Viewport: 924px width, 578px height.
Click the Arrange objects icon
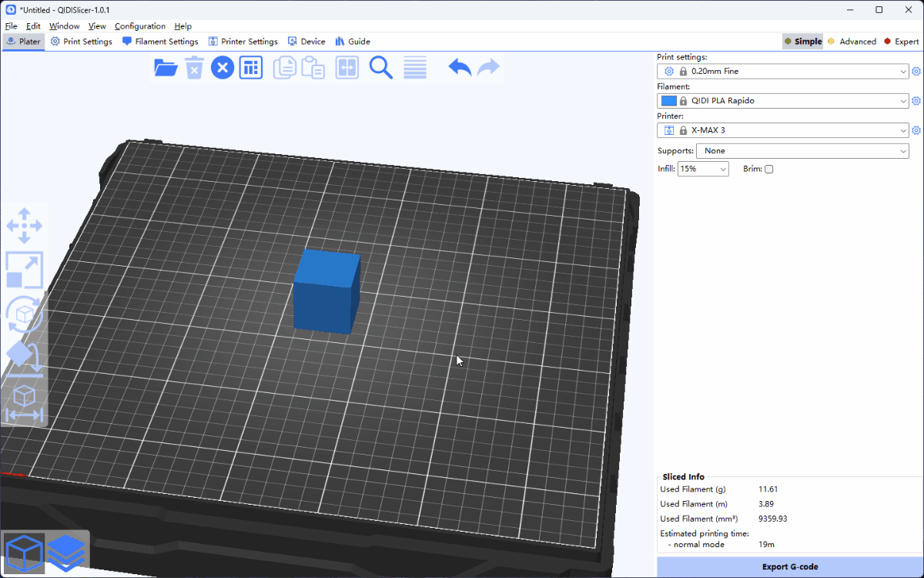[250, 68]
